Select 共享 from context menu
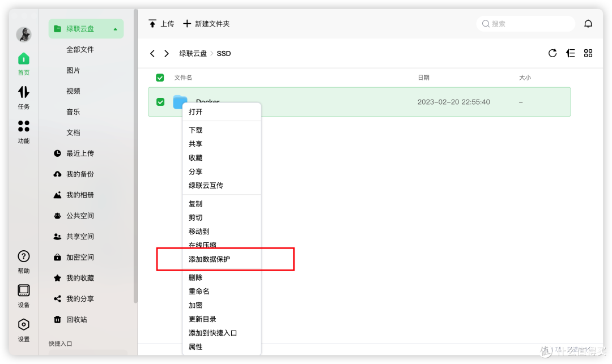The height and width of the screenshot is (364, 612). tap(222, 144)
